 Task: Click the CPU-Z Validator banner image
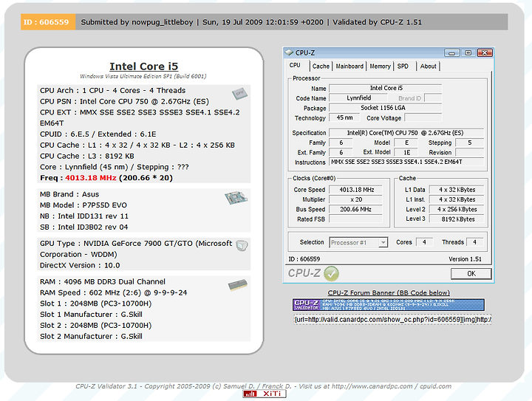(389, 305)
